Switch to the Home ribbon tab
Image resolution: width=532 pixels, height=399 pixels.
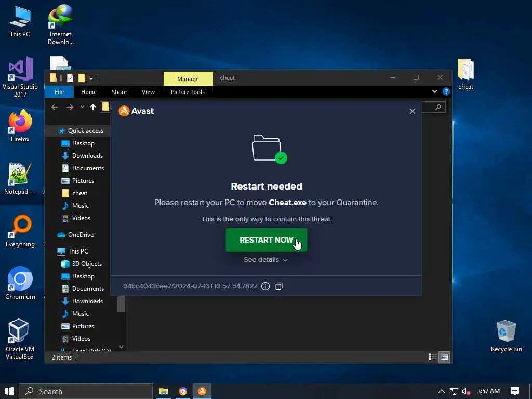click(x=88, y=92)
